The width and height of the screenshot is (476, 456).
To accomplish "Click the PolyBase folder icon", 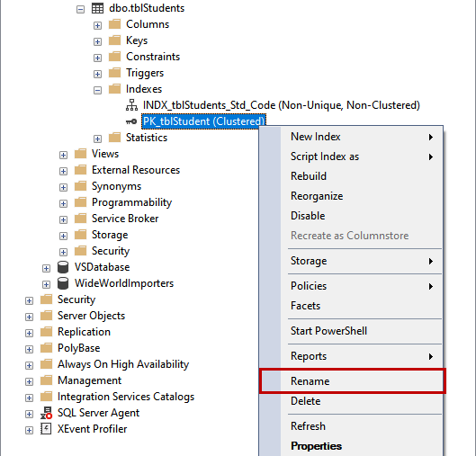I will (x=46, y=348).
